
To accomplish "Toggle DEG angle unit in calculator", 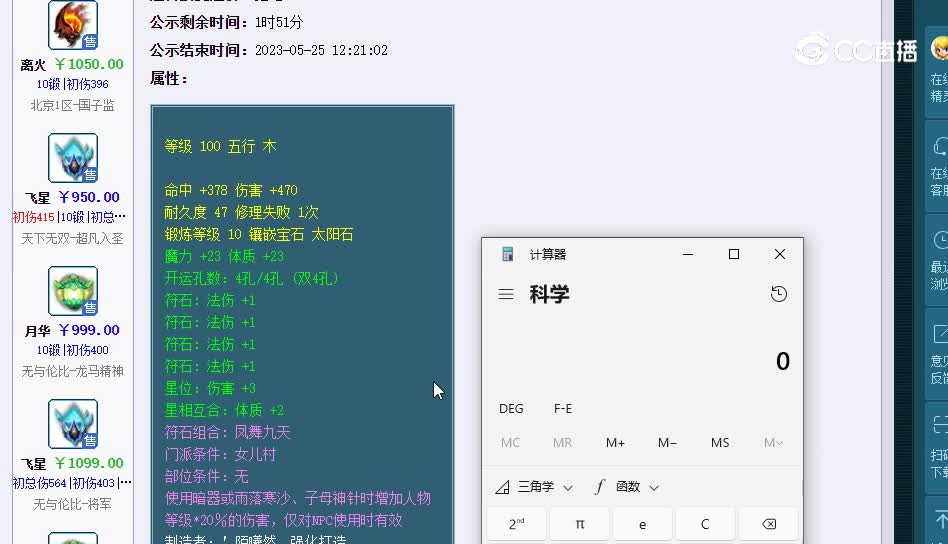I will pos(511,409).
